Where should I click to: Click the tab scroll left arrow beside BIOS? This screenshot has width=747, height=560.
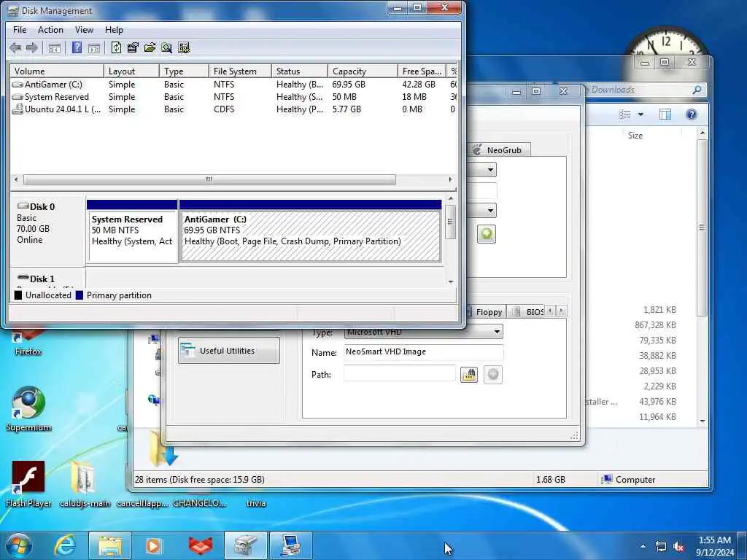coord(550,311)
